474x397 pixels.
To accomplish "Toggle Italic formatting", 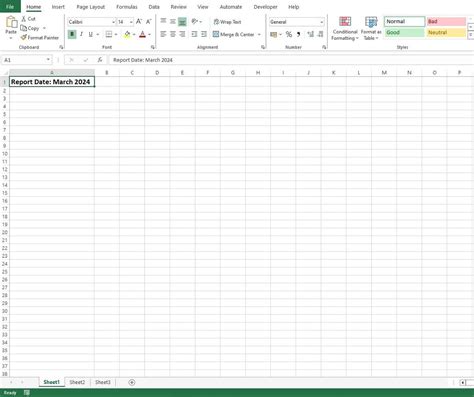I will coord(81,34).
